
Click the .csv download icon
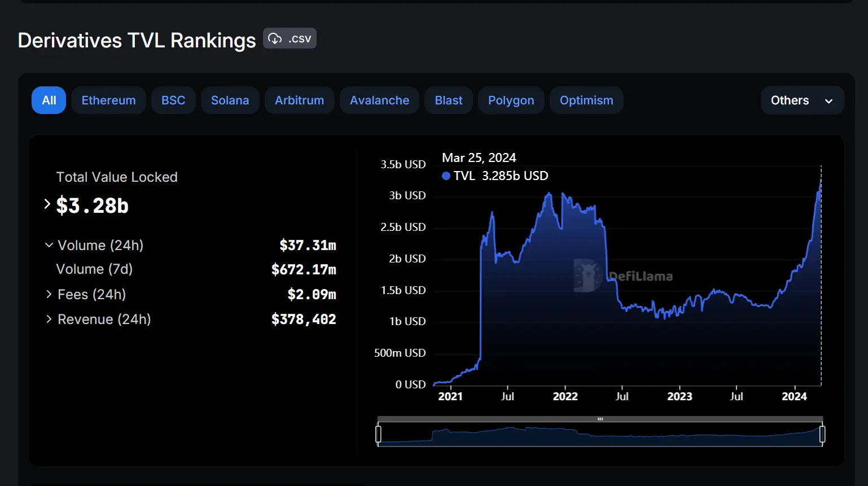pos(275,38)
